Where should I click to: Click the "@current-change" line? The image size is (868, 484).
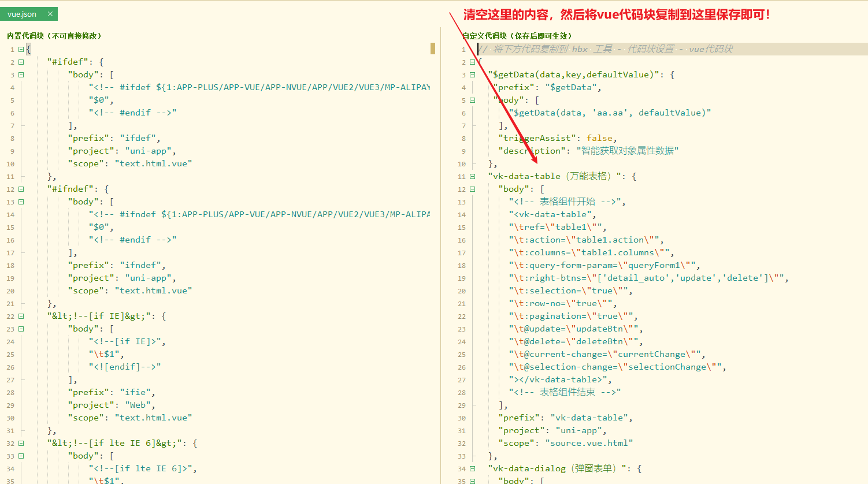point(607,354)
